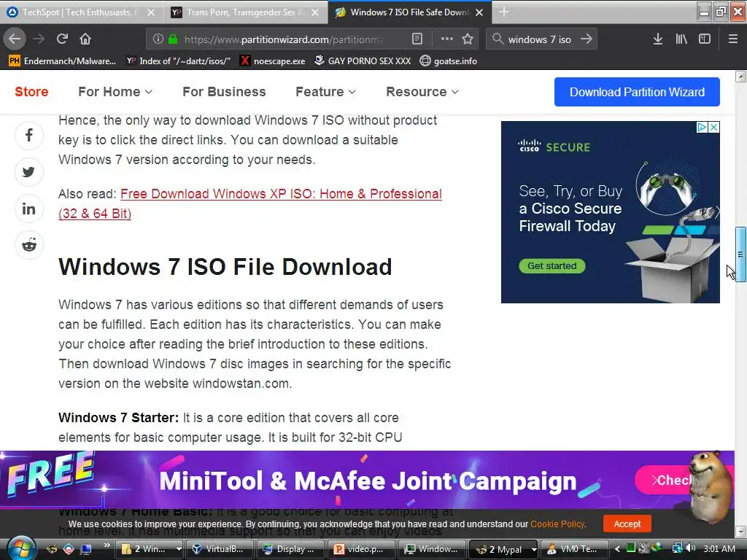
Task: Open the Windows Start orb
Action: tap(20, 548)
